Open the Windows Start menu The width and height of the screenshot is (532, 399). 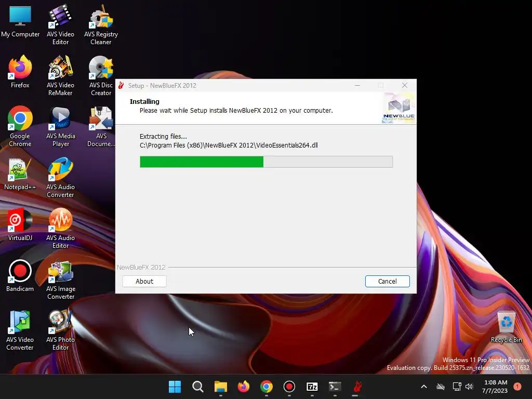pyautogui.click(x=175, y=387)
